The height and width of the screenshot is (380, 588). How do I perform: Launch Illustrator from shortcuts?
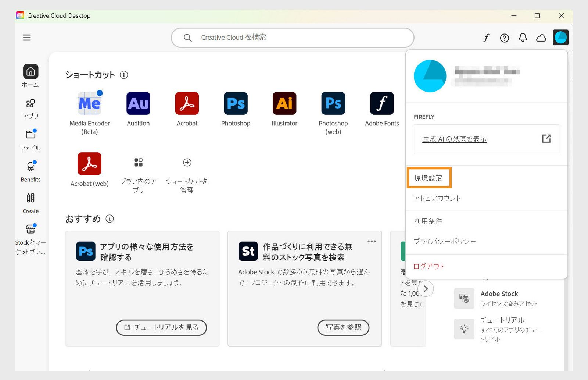(284, 104)
